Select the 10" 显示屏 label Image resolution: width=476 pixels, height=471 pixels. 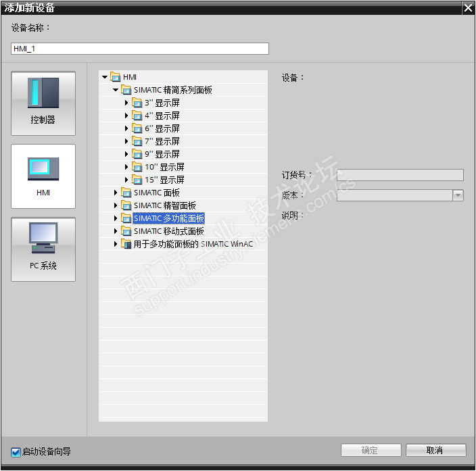[164, 167]
